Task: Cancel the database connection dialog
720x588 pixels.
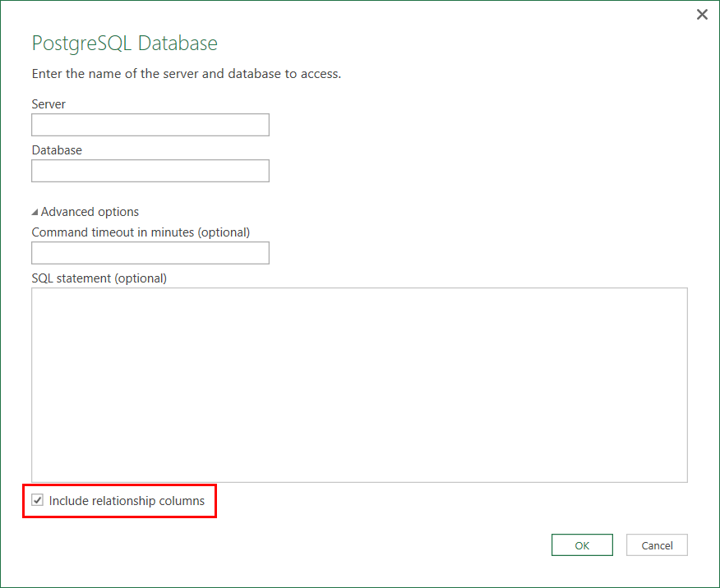Action: pos(657,545)
